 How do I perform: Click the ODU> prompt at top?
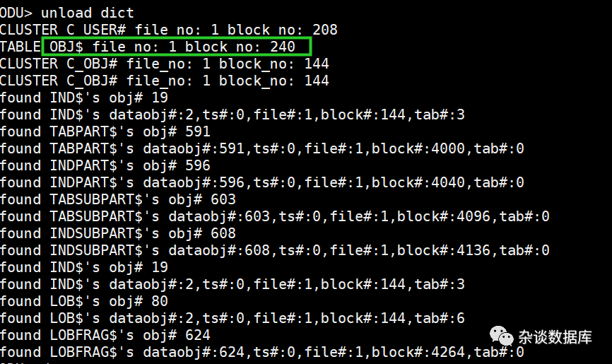[x=16, y=13]
